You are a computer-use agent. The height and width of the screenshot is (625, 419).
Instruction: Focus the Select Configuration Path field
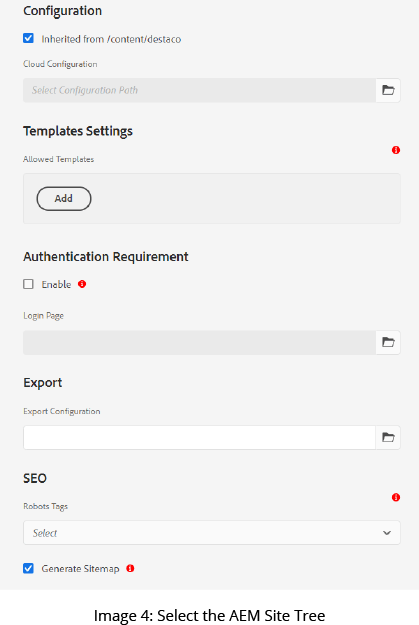click(x=199, y=90)
